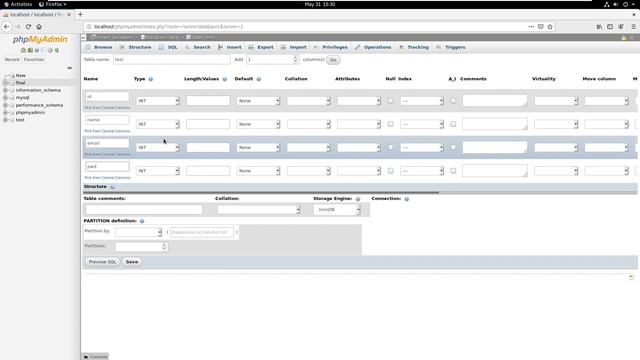Collapse the navigation tree via link icon
The image size is (640, 360).
(x=69, y=68)
